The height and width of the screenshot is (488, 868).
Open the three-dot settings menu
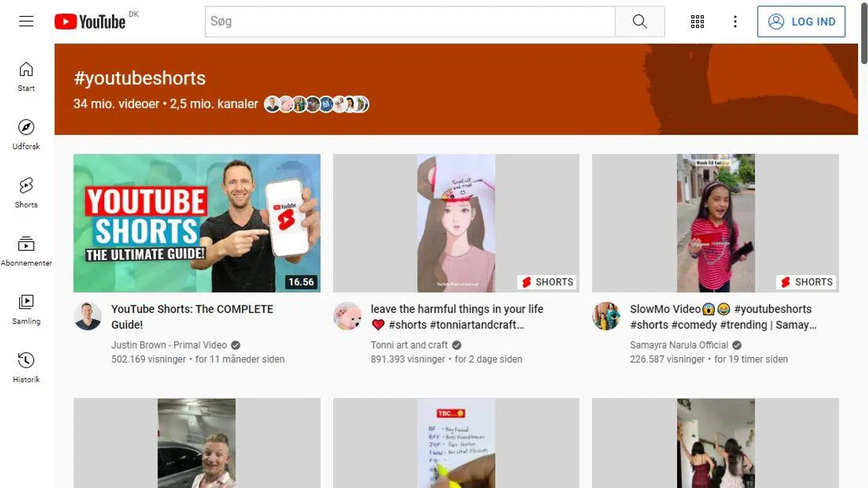coord(735,22)
